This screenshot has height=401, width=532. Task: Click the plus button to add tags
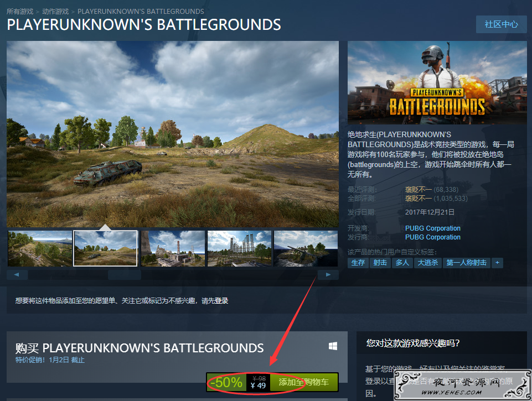(497, 263)
